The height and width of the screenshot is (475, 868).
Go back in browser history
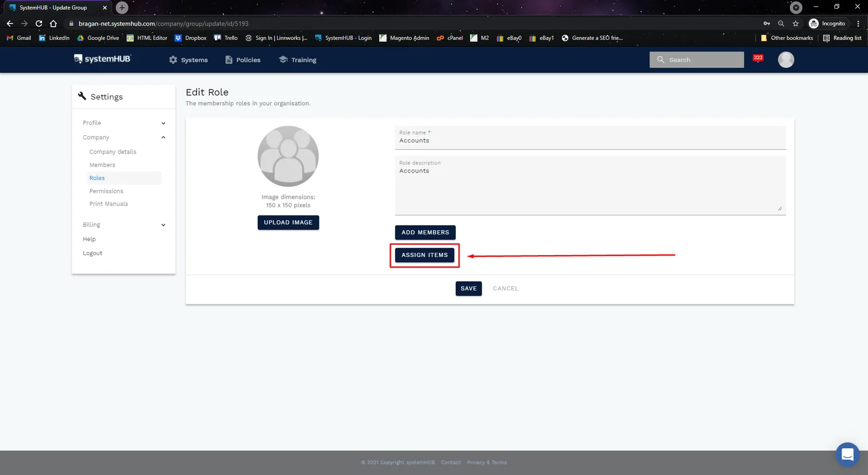coord(10,23)
